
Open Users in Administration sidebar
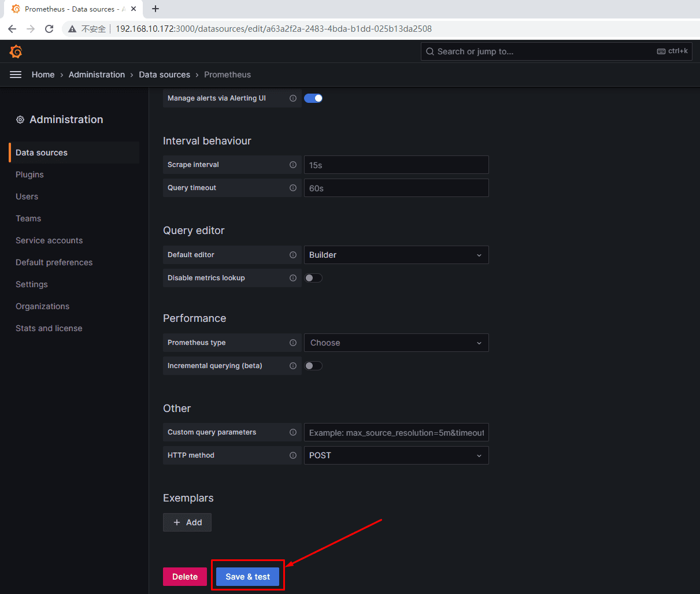(x=27, y=196)
